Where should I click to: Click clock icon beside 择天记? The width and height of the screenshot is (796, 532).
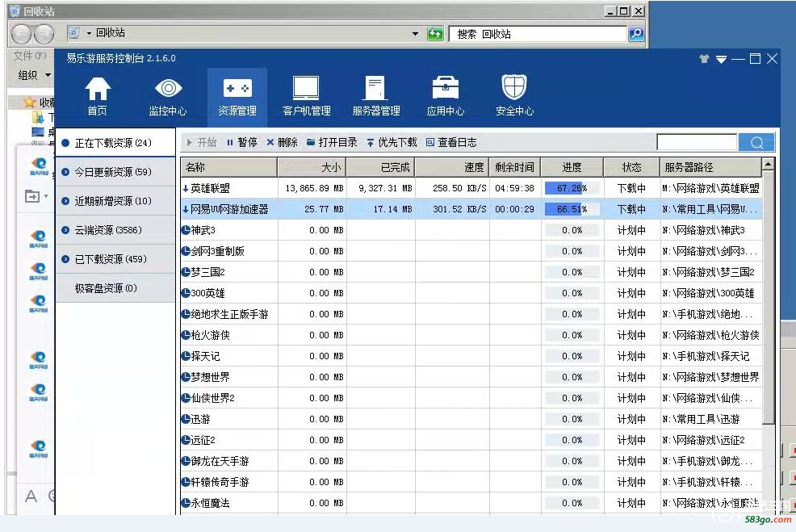(186, 356)
